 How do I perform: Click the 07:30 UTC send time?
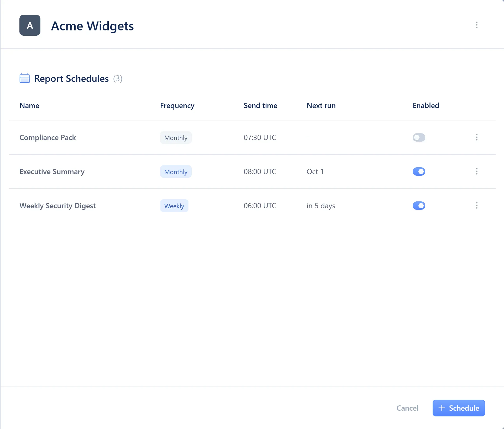tap(260, 137)
